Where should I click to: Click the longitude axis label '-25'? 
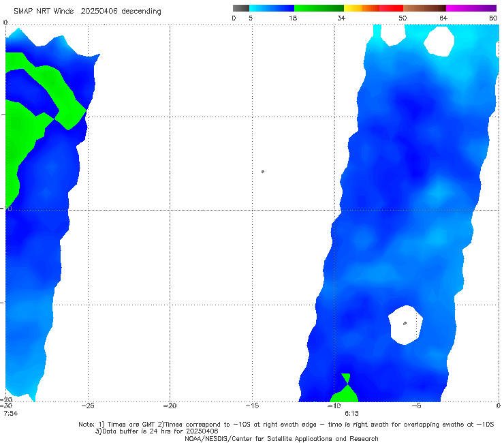point(88,406)
